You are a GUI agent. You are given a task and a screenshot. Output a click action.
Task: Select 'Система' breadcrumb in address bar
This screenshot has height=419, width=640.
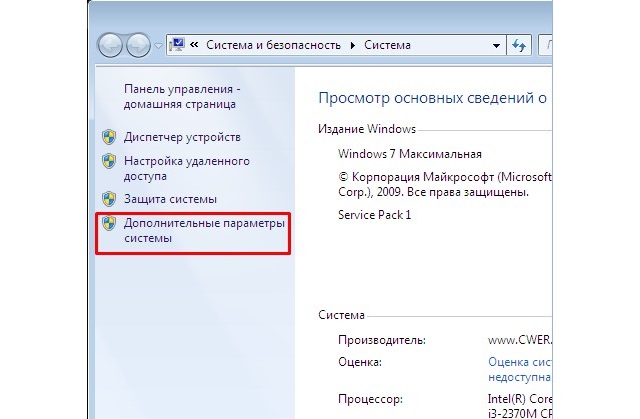point(387,45)
